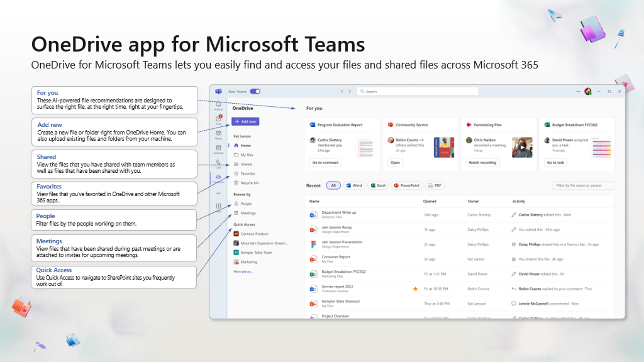Click the Add new button
The image size is (644, 362).
(245, 121)
